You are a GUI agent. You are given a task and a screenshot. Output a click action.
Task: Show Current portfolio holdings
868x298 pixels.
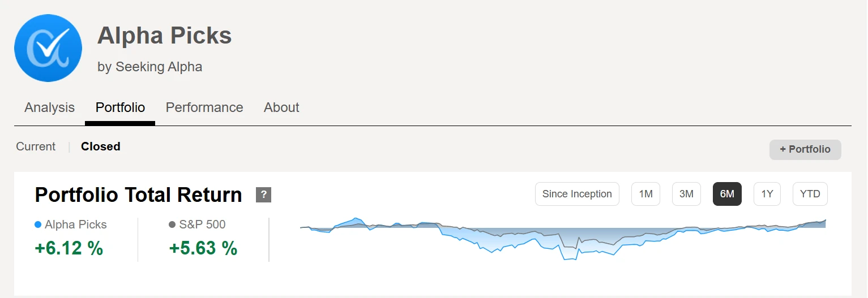click(36, 146)
